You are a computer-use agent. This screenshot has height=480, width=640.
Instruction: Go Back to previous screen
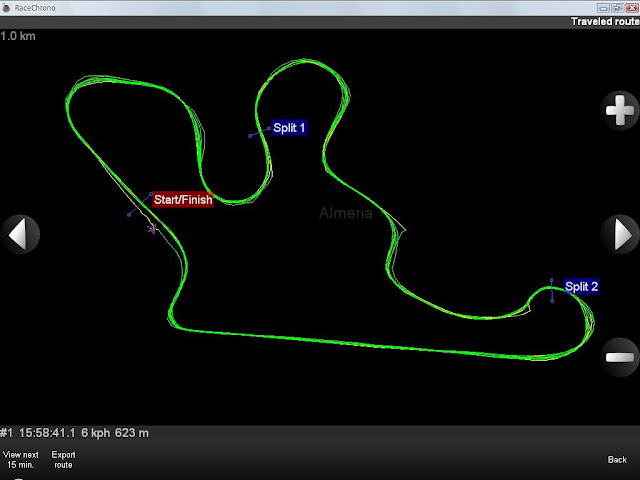tap(617, 460)
